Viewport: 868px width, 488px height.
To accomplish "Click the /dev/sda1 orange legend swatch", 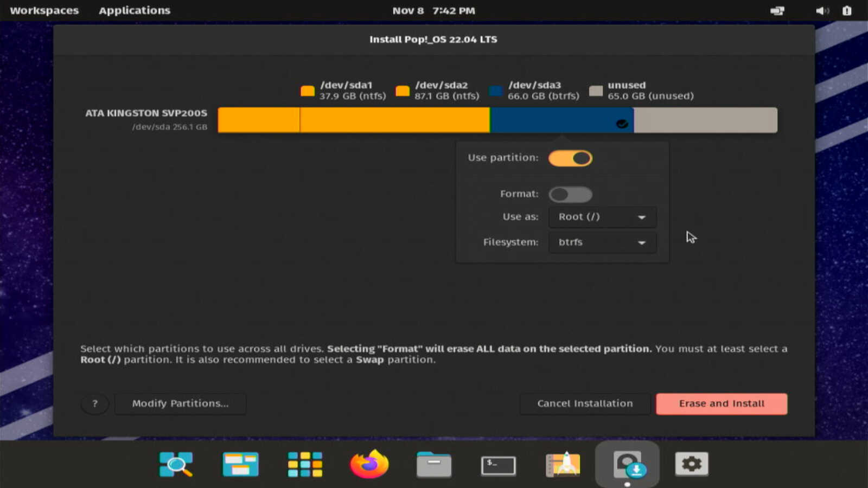I will coord(308,91).
